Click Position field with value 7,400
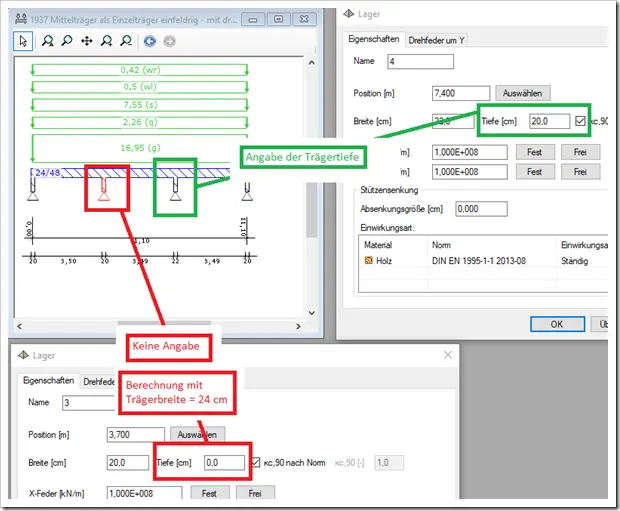This screenshot has width=620, height=511. pyautogui.click(x=461, y=93)
